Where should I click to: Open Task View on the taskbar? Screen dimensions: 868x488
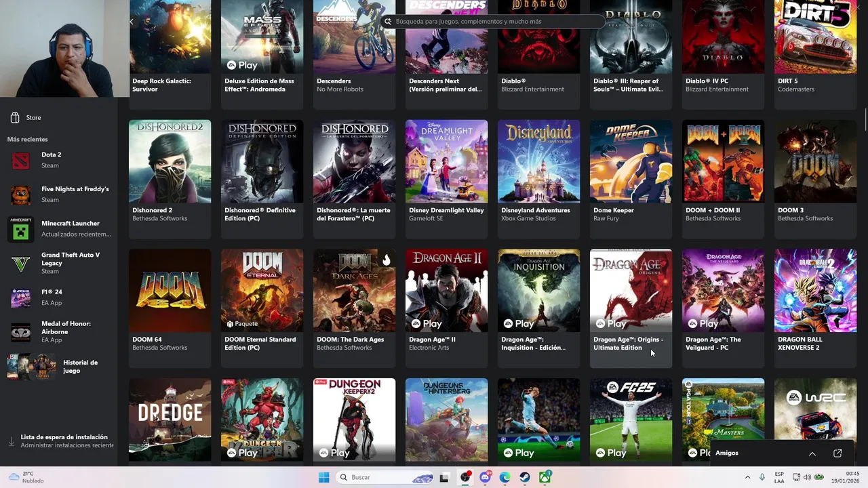444,477
